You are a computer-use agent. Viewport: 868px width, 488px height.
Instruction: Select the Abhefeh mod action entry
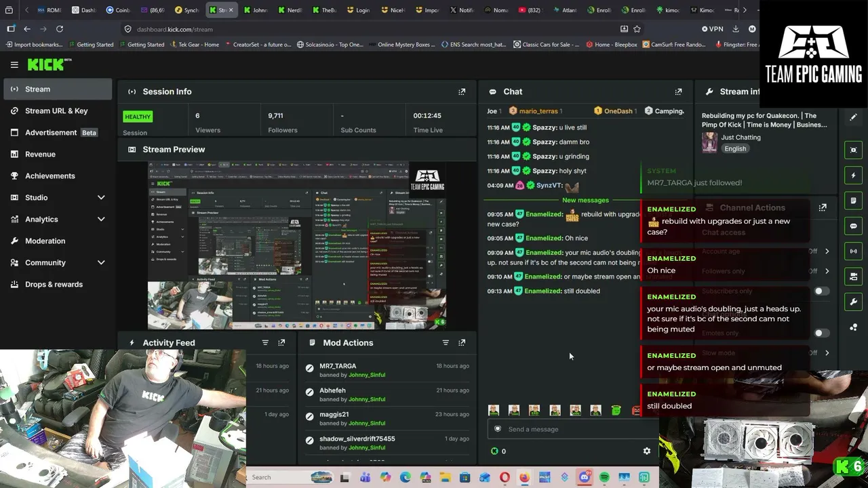pos(387,394)
